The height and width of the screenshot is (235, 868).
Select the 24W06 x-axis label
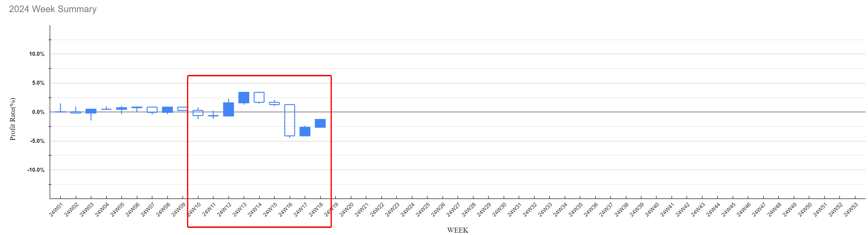(132, 210)
